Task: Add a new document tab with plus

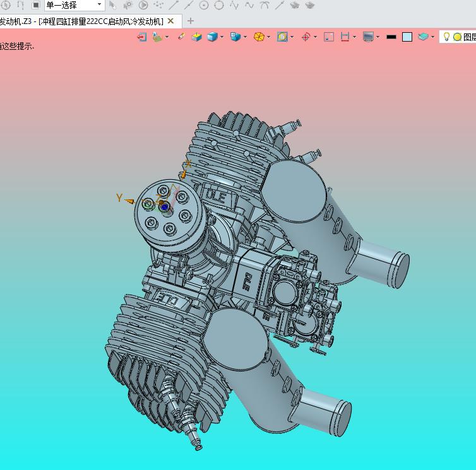Action: 191,21
